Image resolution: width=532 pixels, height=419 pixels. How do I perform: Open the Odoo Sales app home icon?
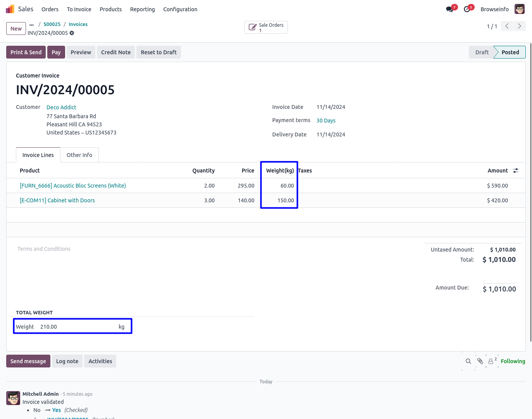tap(10, 9)
